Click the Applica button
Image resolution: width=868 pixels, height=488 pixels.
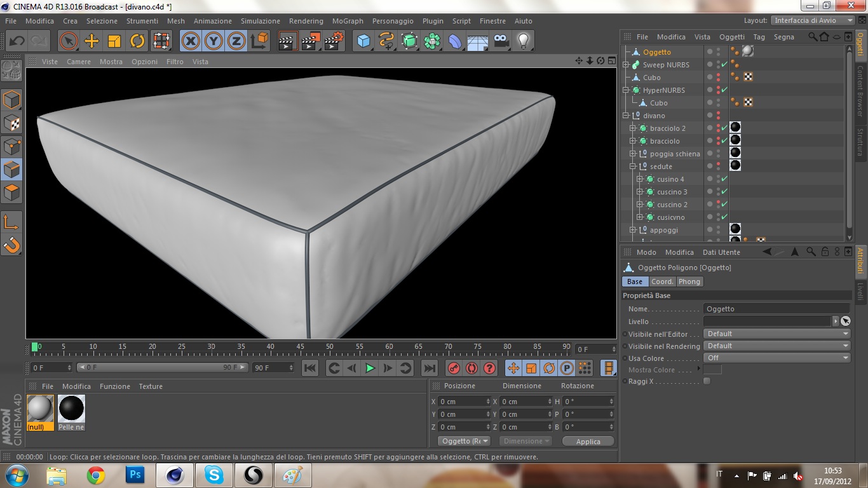(588, 442)
